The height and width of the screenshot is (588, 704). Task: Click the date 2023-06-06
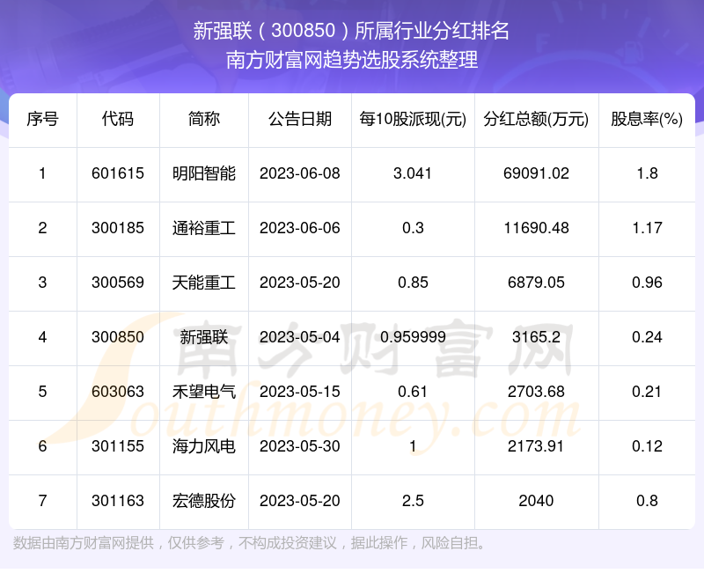(x=300, y=228)
